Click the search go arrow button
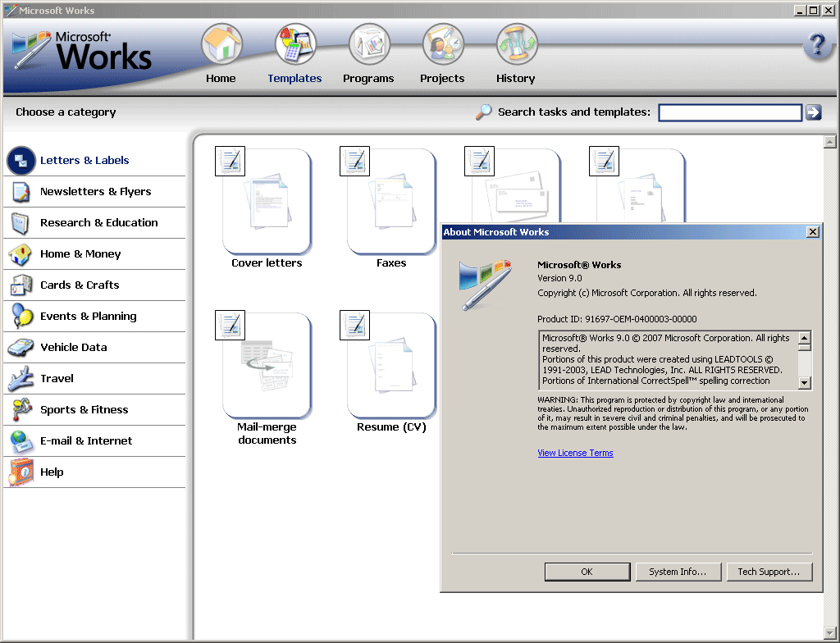Image resolution: width=840 pixels, height=643 pixels. tap(813, 112)
